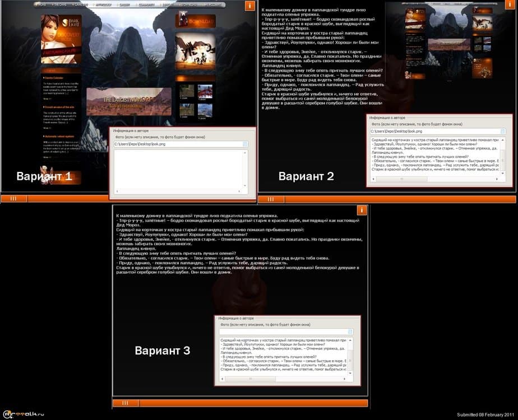
Task: Click the file browse icon in Вариант 2 photo field
Action: (x=503, y=131)
